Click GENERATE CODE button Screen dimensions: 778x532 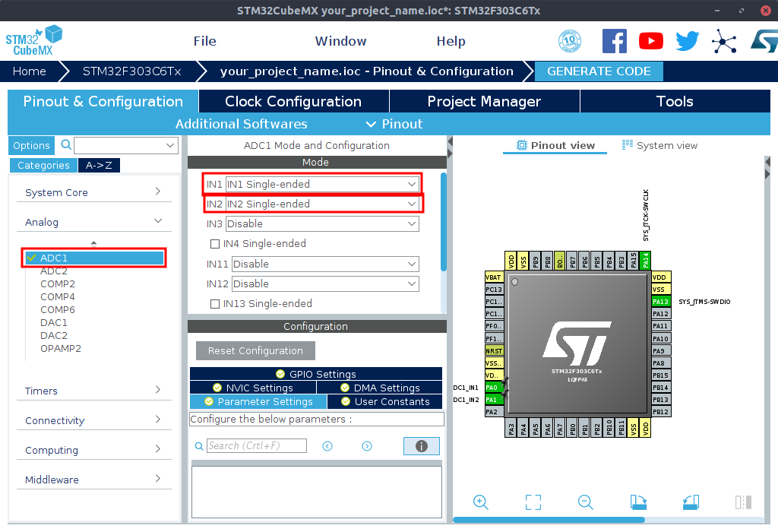click(x=599, y=71)
